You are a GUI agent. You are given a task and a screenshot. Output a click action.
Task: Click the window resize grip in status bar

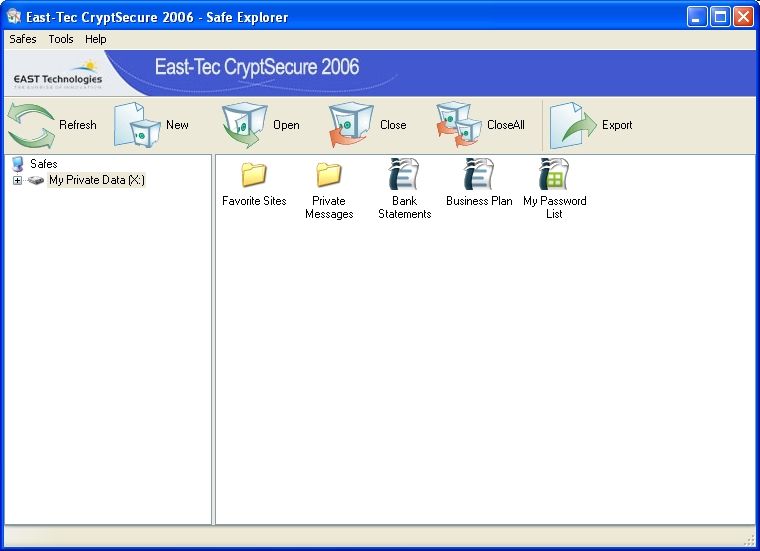pos(750,540)
